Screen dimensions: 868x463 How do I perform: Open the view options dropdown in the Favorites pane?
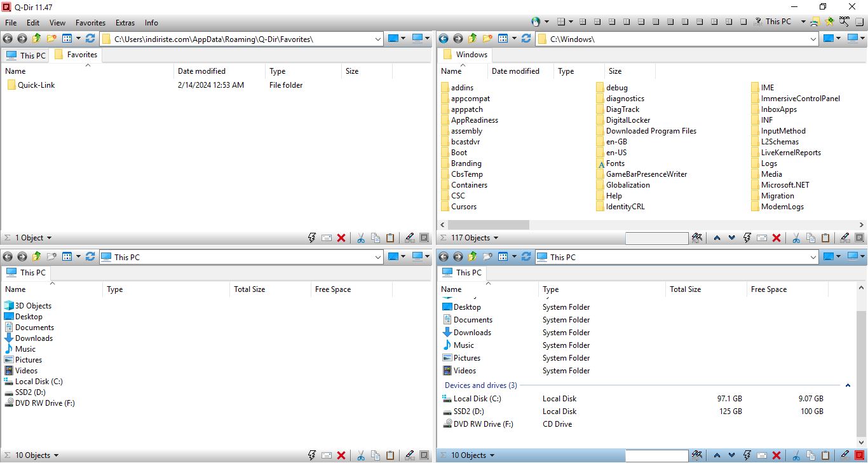(x=78, y=39)
